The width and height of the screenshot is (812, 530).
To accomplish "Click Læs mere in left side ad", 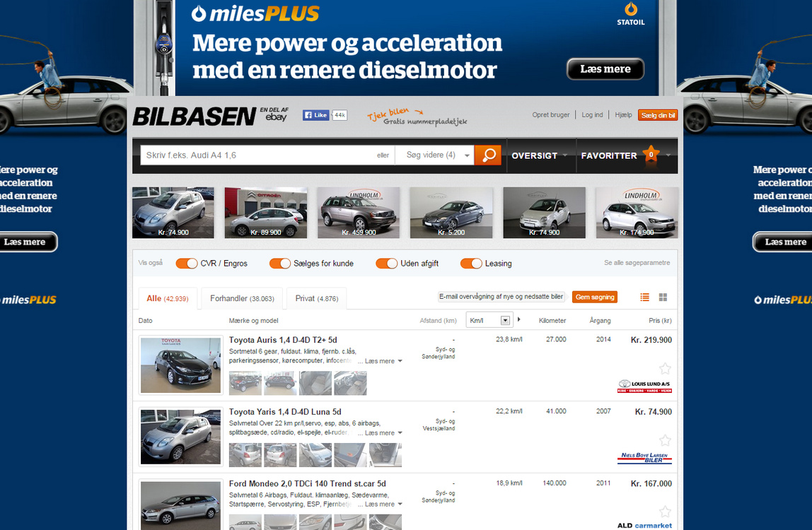I will click(x=27, y=242).
